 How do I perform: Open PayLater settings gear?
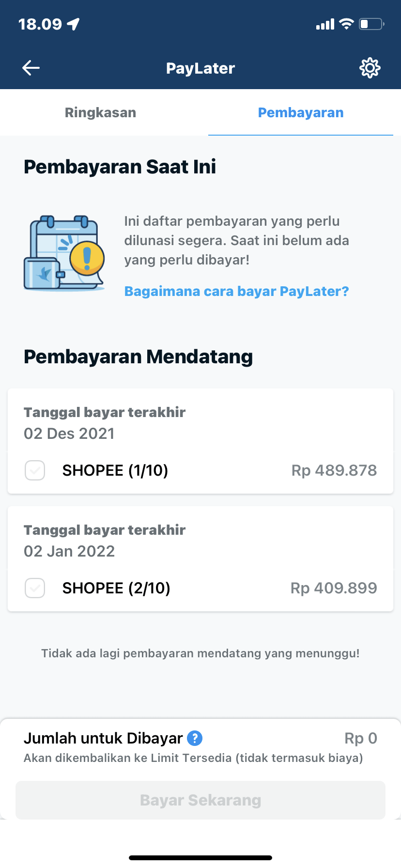tap(370, 68)
